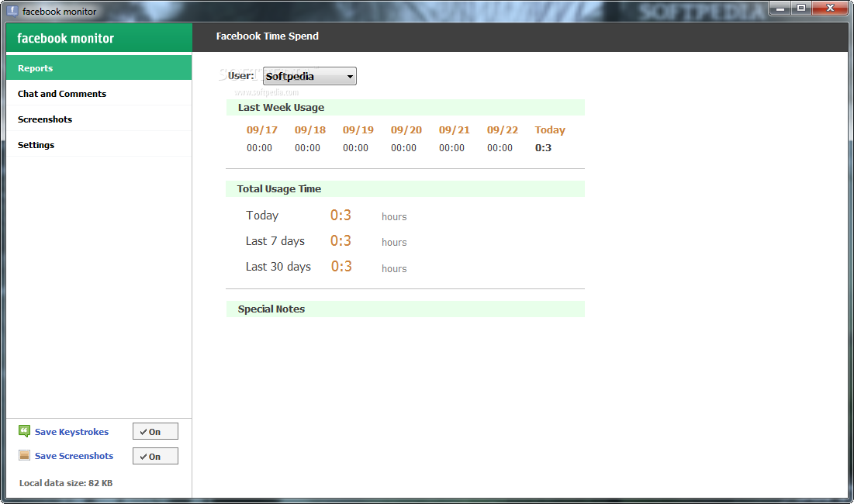The height and width of the screenshot is (504, 854).
Task: Select the 09/19 date column
Action: coord(358,130)
